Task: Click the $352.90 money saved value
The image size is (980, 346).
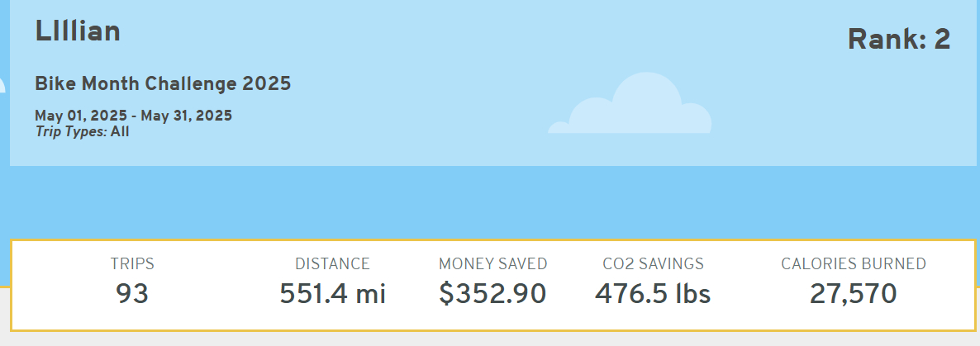Action: pyautogui.click(x=492, y=293)
